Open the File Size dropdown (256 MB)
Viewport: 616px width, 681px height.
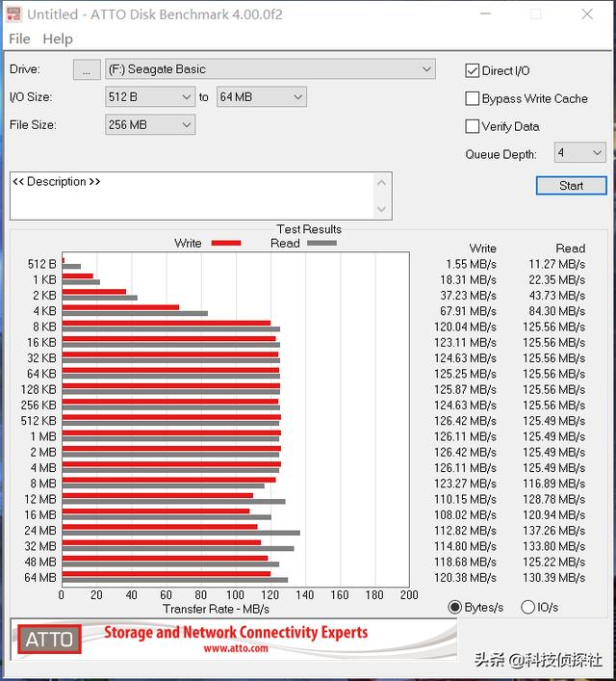pyautogui.click(x=150, y=124)
